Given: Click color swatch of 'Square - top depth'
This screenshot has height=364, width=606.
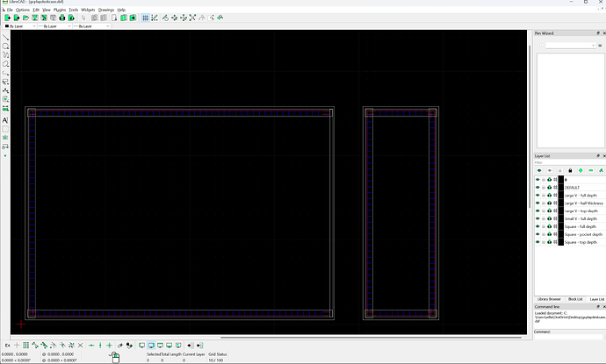Looking at the screenshot, I should point(561,242).
